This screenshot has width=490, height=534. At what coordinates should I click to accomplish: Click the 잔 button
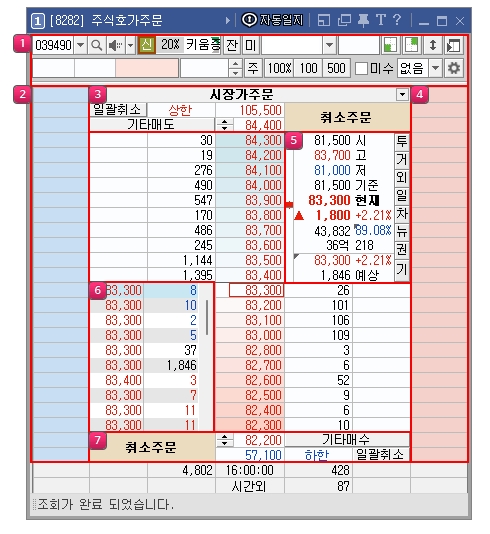pyautogui.click(x=232, y=45)
